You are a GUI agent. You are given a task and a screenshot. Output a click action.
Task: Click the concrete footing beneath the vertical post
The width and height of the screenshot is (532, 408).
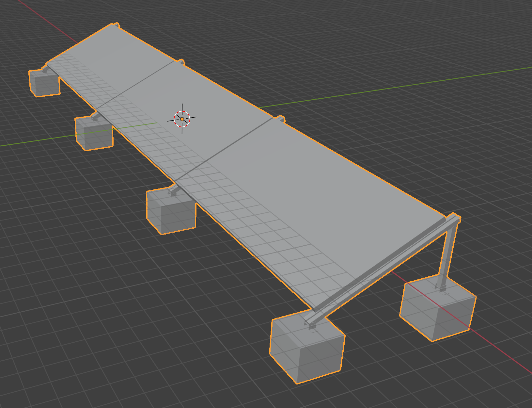(438, 309)
